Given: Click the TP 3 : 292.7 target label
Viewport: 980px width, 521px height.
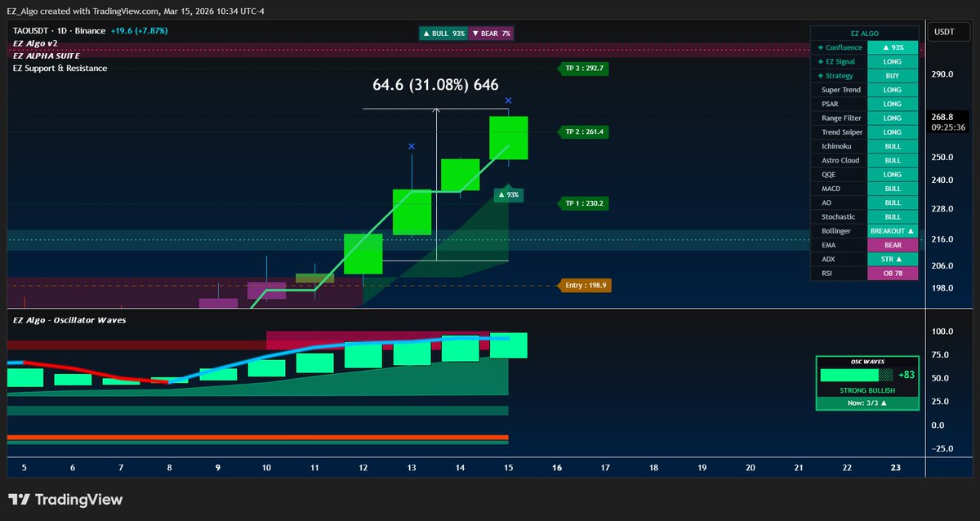Looking at the screenshot, I should 584,69.
